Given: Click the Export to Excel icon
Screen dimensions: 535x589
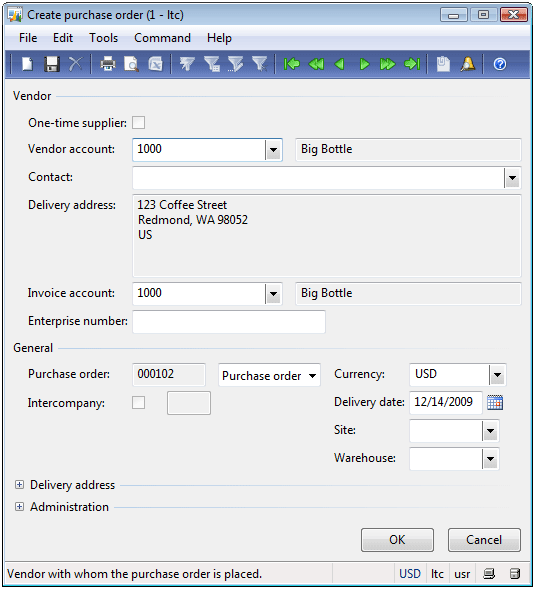Looking at the screenshot, I should (155, 64).
